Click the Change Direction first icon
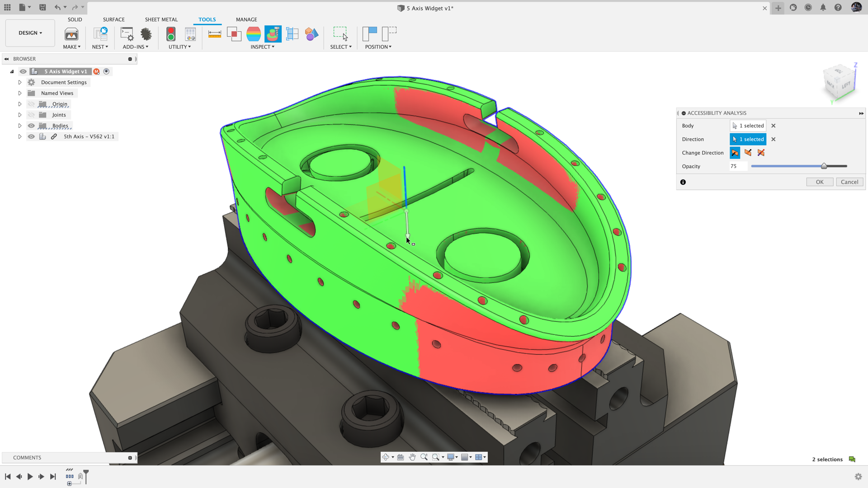 pyautogui.click(x=735, y=153)
